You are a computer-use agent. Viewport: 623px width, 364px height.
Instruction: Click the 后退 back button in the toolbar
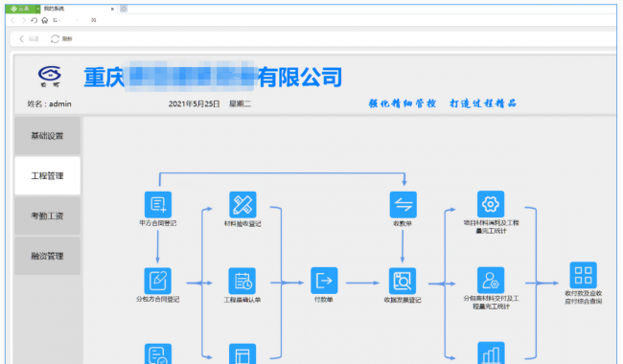29,38
